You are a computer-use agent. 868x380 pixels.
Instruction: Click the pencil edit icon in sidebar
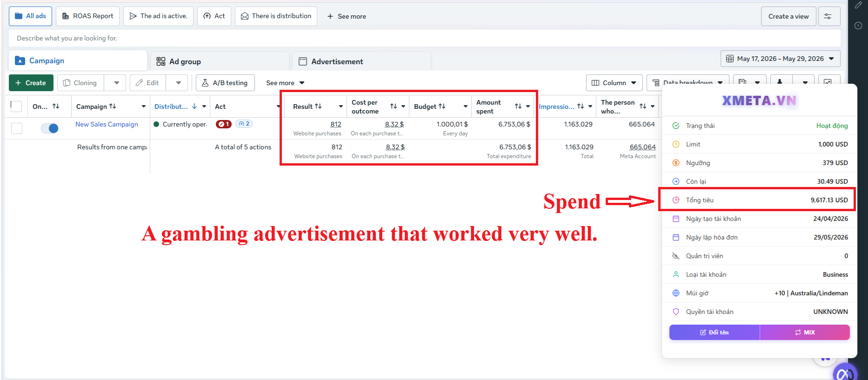pyautogui.click(x=858, y=5)
